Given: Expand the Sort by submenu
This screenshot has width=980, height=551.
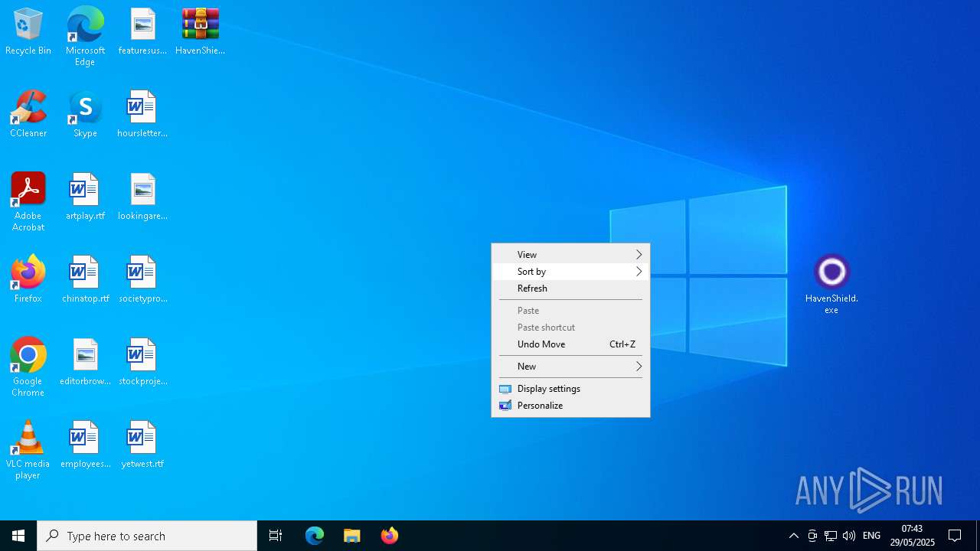Looking at the screenshot, I should pos(570,272).
